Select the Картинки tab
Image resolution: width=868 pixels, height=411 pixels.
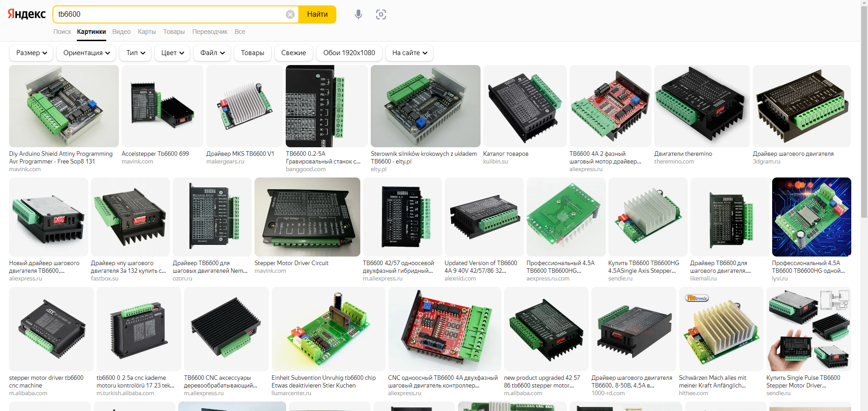(x=91, y=32)
